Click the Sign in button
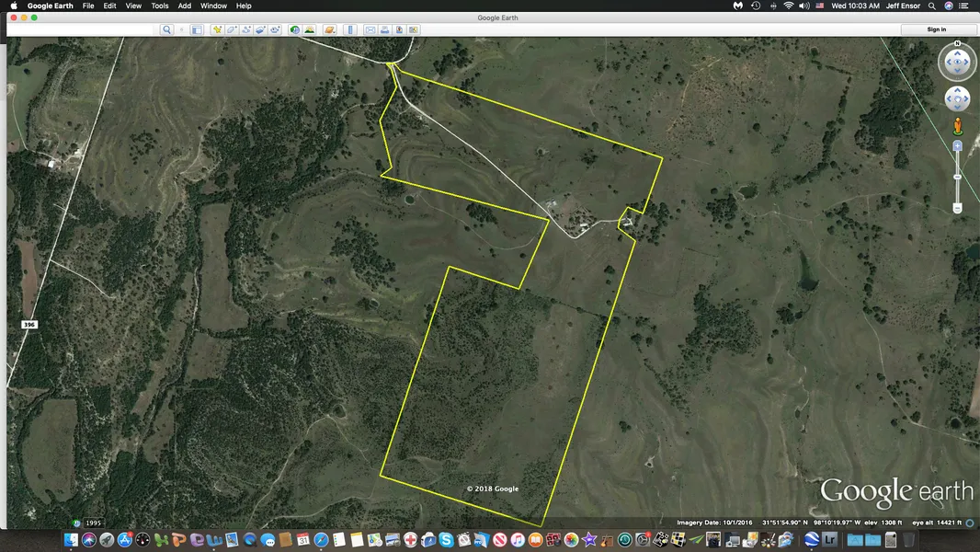 936,29
